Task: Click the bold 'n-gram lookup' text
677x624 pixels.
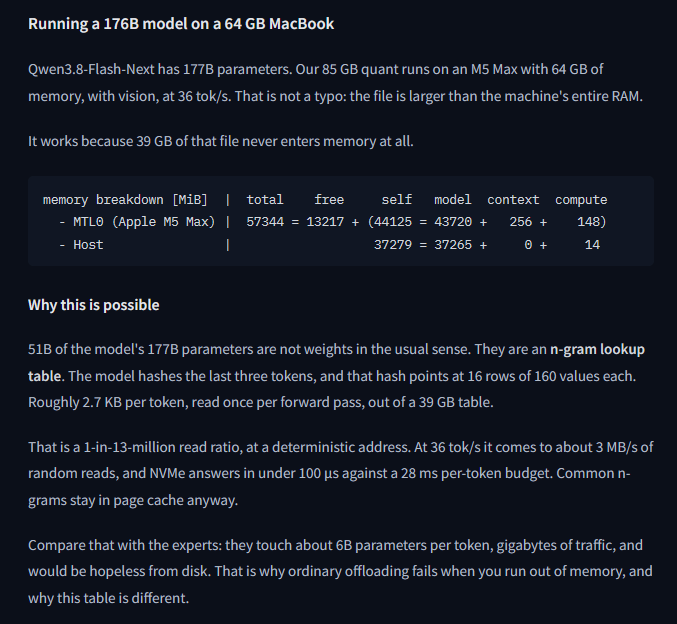Action: (597, 349)
